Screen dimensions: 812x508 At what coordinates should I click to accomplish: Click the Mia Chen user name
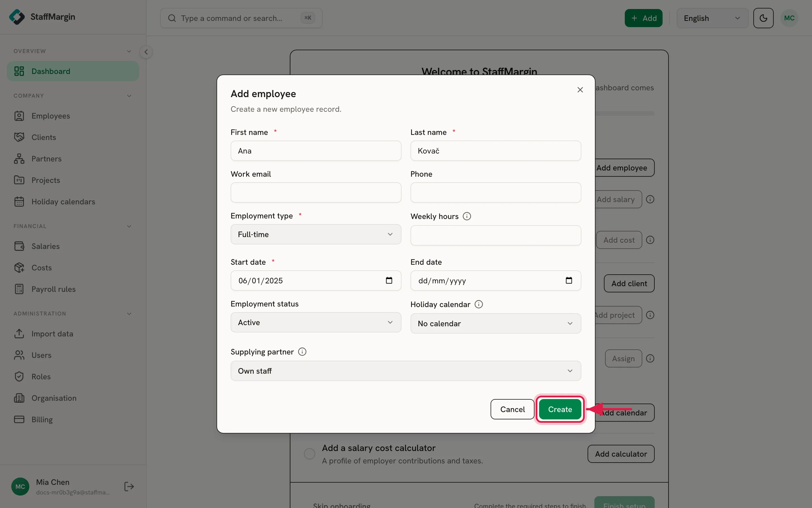click(x=53, y=482)
